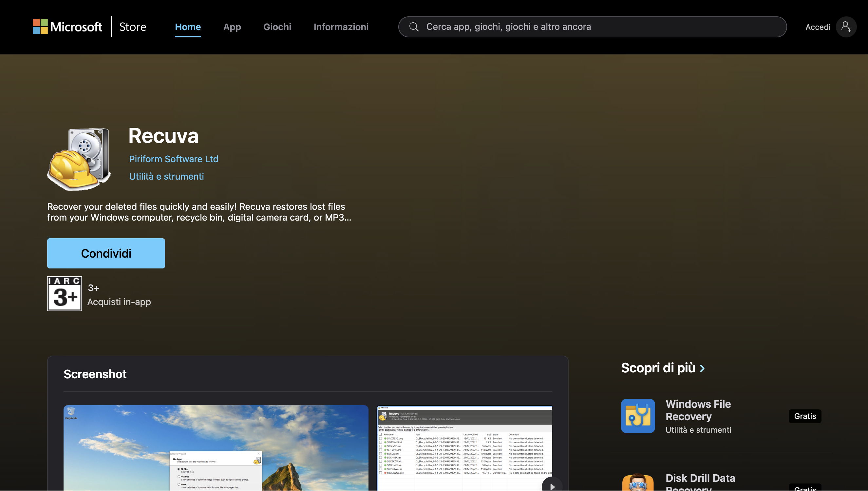Open Utilità e strumenti category link
Screen dimensions: 868x491
[x=166, y=176]
